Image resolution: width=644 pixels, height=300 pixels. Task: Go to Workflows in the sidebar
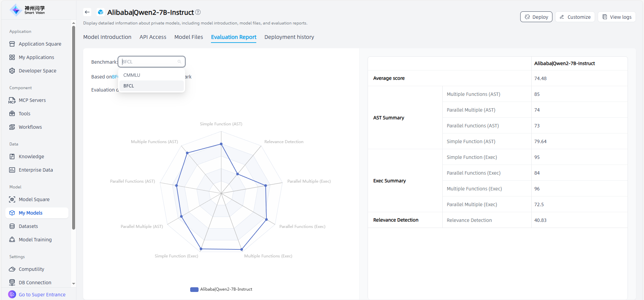click(x=30, y=127)
